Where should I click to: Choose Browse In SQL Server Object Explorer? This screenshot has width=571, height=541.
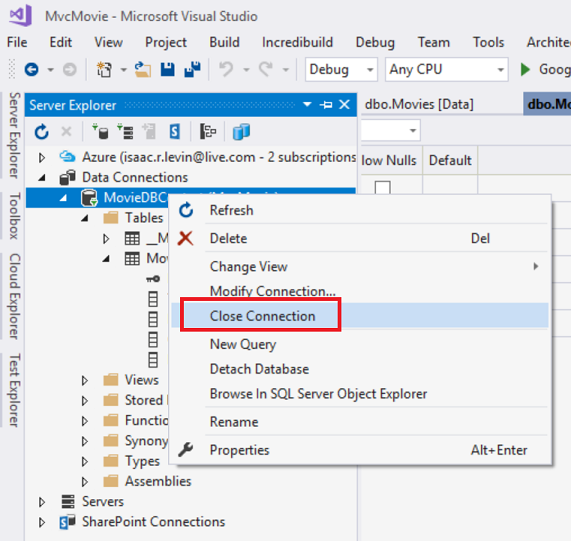[x=360, y=394]
